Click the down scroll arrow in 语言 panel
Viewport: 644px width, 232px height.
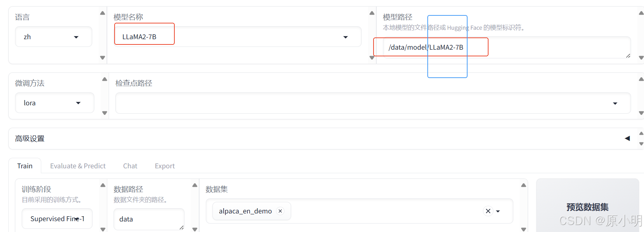(x=102, y=58)
